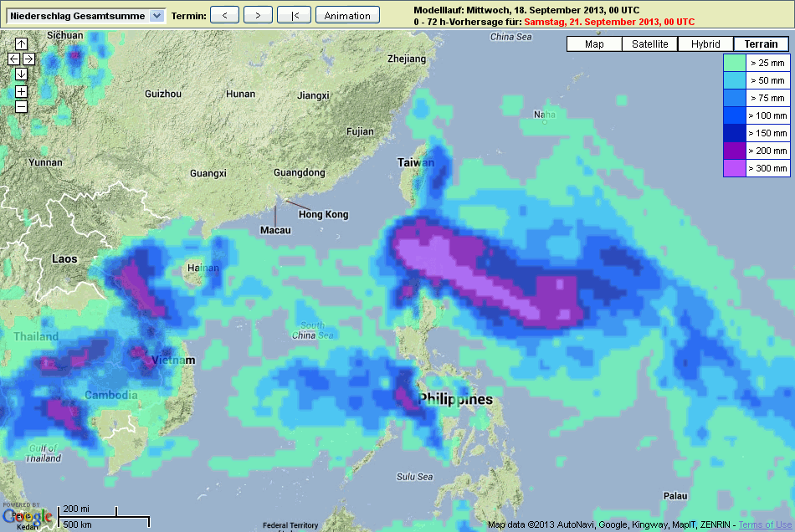
Task: Click the Hainan island label
Action: [x=203, y=268]
